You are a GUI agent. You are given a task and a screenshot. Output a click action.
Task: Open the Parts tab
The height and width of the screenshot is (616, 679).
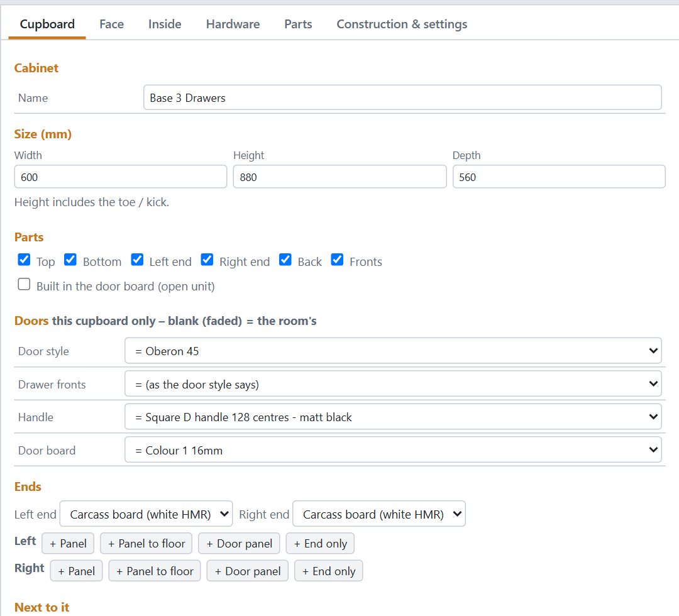[298, 25]
